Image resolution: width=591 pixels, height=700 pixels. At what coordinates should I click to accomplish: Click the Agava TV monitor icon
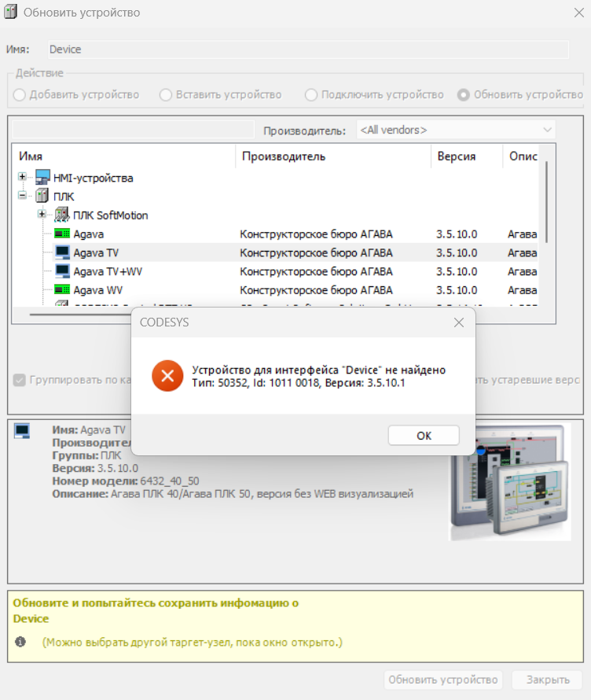tap(62, 252)
